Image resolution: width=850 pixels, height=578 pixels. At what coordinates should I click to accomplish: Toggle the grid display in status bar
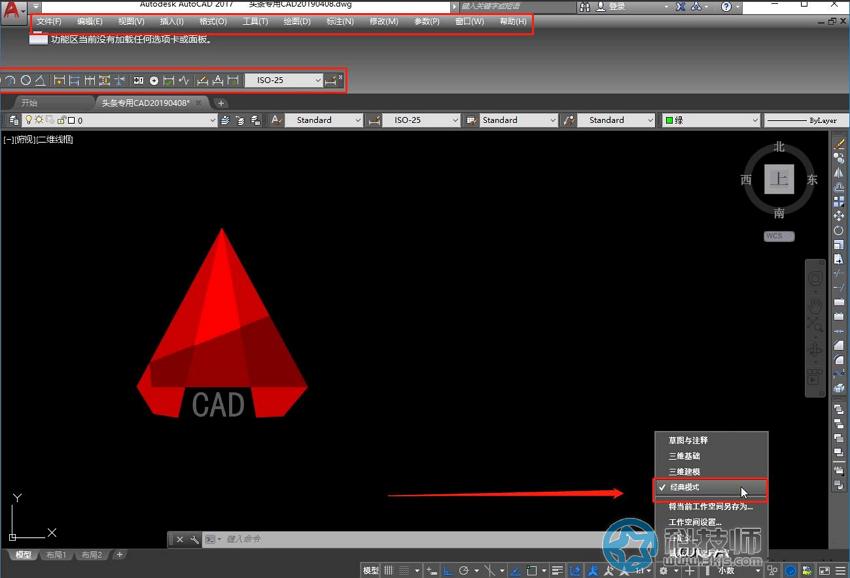click(x=389, y=570)
